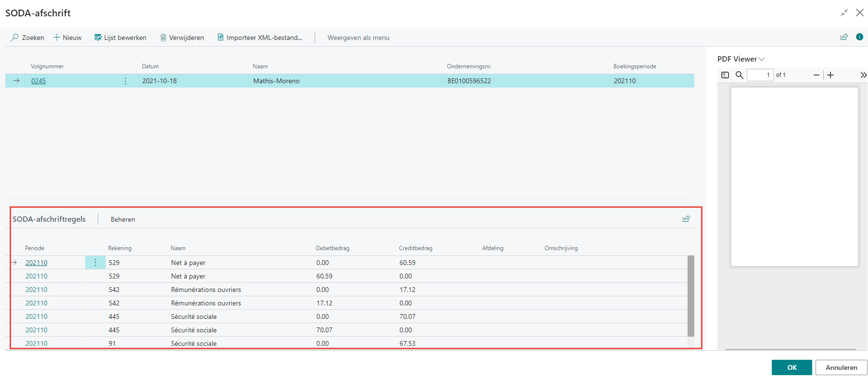Click the Zoeken search icon
Image resolution: width=868 pixels, height=379 pixels.
tap(15, 38)
